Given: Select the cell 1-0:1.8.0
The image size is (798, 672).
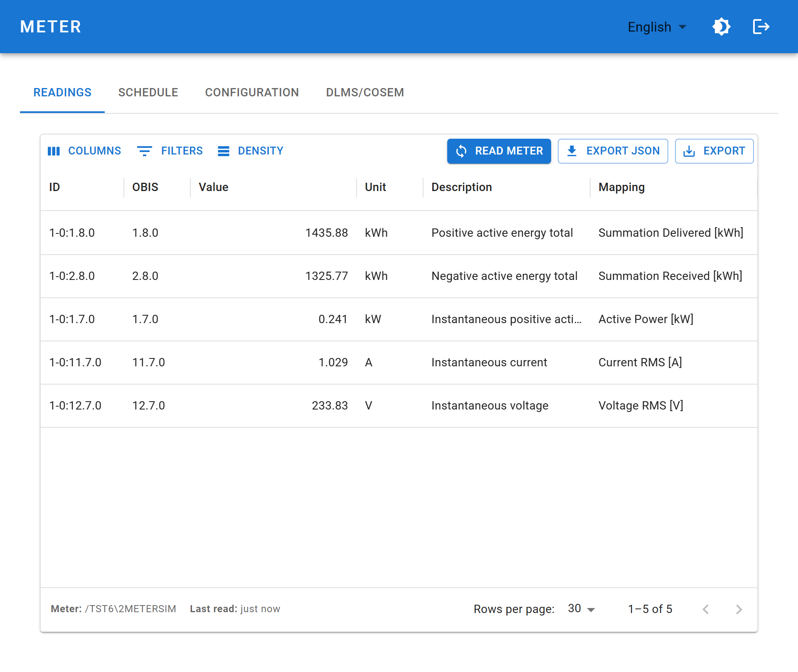Looking at the screenshot, I should coord(72,233).
